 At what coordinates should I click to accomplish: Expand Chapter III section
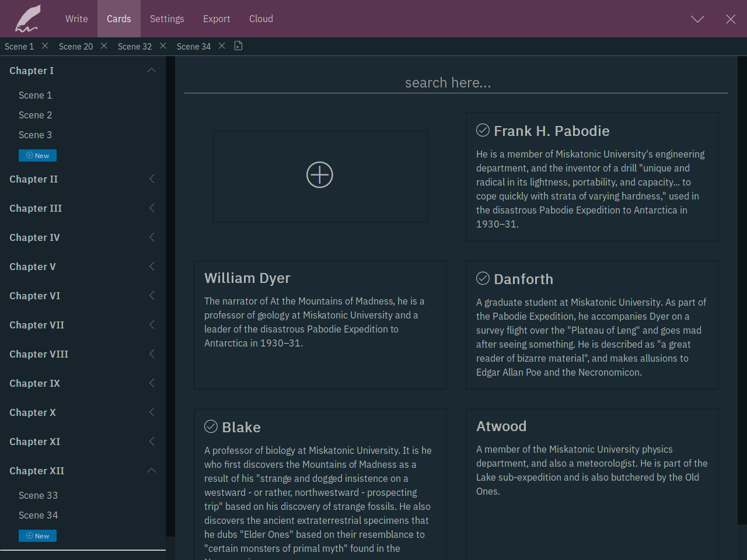click(x=152, y=208)
